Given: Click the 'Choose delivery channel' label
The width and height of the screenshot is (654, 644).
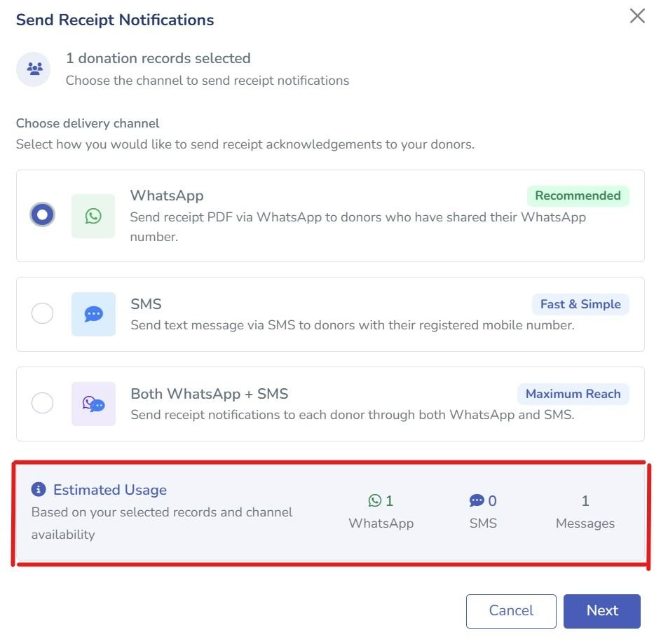Looking at the screenshot, I should [x=88, y=123].
